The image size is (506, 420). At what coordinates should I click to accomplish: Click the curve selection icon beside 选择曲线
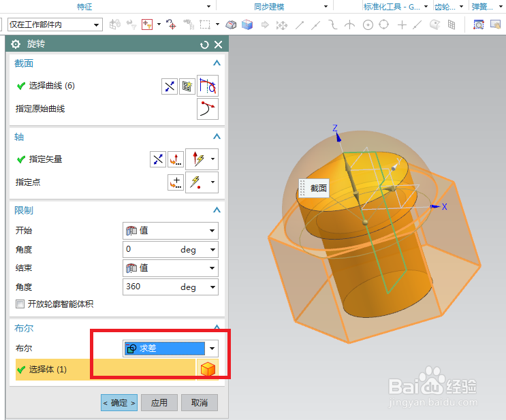point(208,86)
